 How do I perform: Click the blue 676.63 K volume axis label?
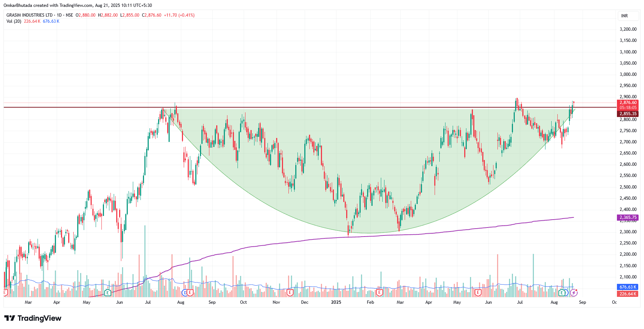click(628, 287)
